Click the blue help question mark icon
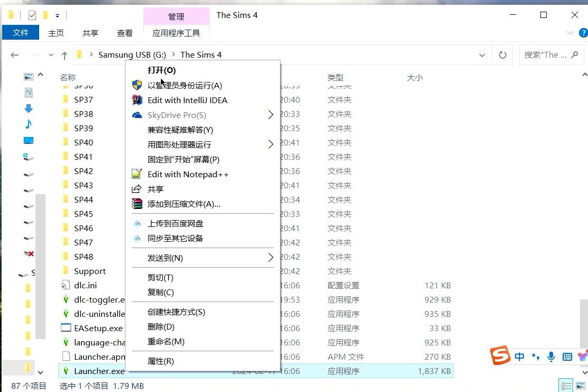 pyautogui.click(x=583, y=33)
